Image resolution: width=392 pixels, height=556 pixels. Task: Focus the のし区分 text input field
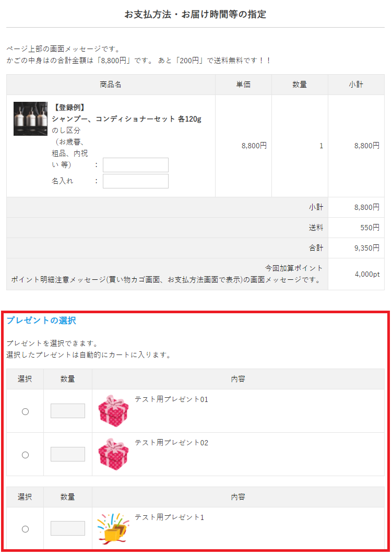click(x=136, y=165)
